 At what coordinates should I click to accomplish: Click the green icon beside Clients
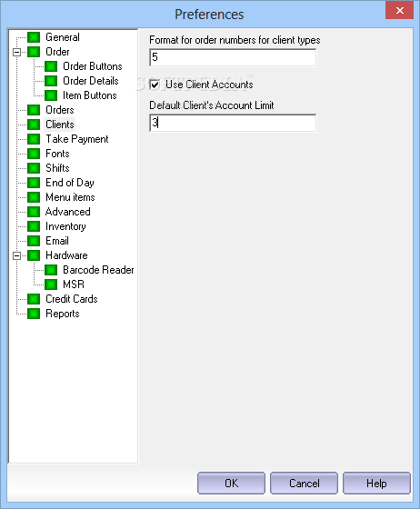point(34,125)
